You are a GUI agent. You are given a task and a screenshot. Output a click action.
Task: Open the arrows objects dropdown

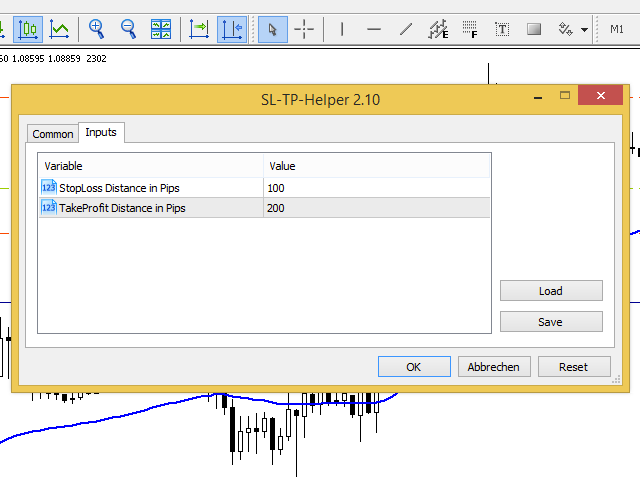point(584,30)
